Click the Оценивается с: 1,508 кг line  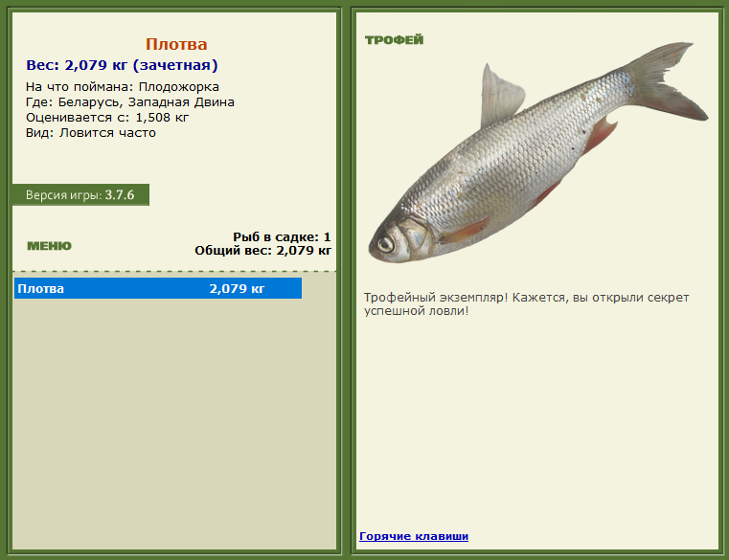[x=107, y=118]
